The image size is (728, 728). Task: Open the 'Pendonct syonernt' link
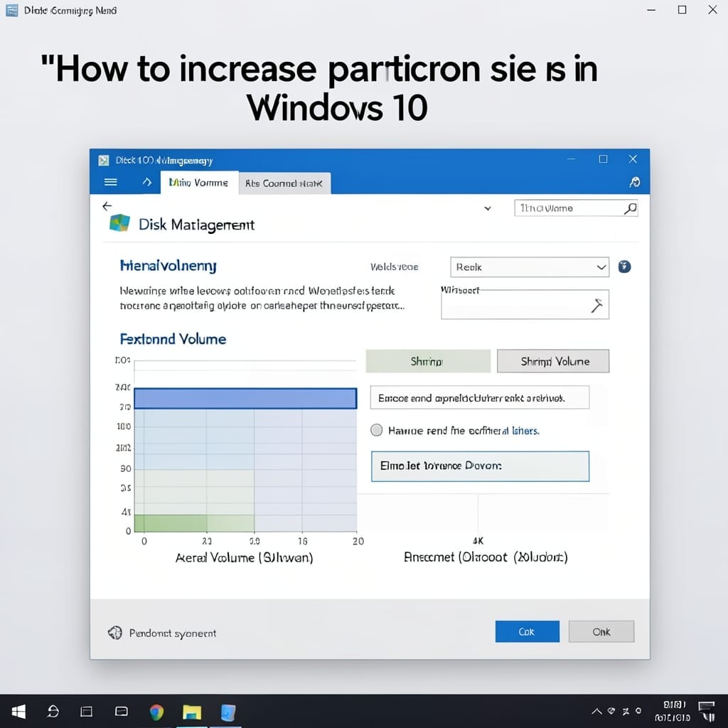[x=173, y=633]
